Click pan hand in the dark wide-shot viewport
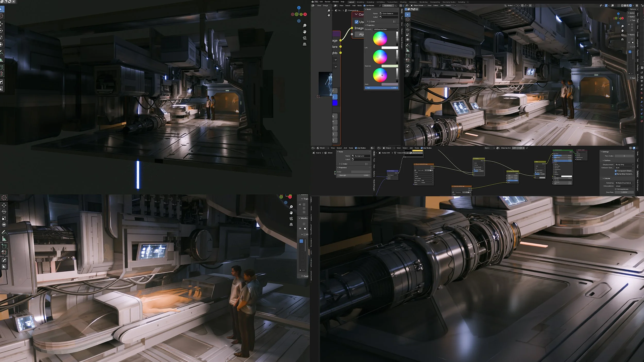This screenshot has height=362, width=644. [304, 32]
